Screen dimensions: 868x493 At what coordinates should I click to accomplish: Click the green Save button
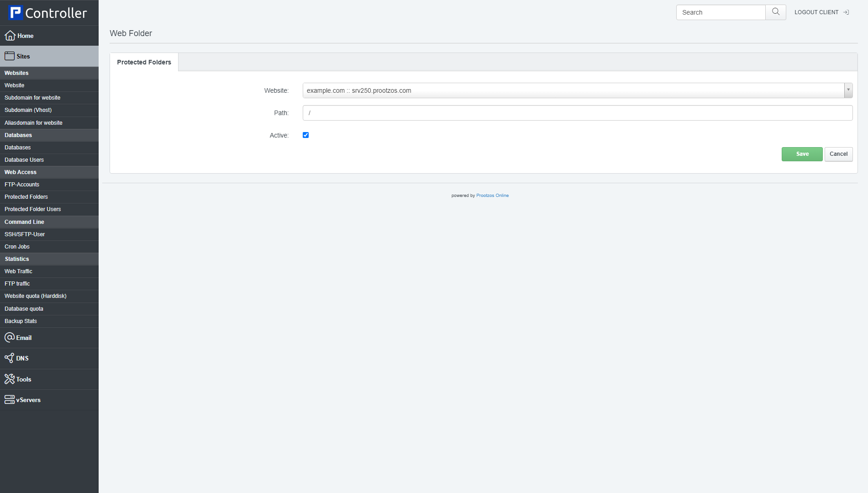[x=802, y=154]
